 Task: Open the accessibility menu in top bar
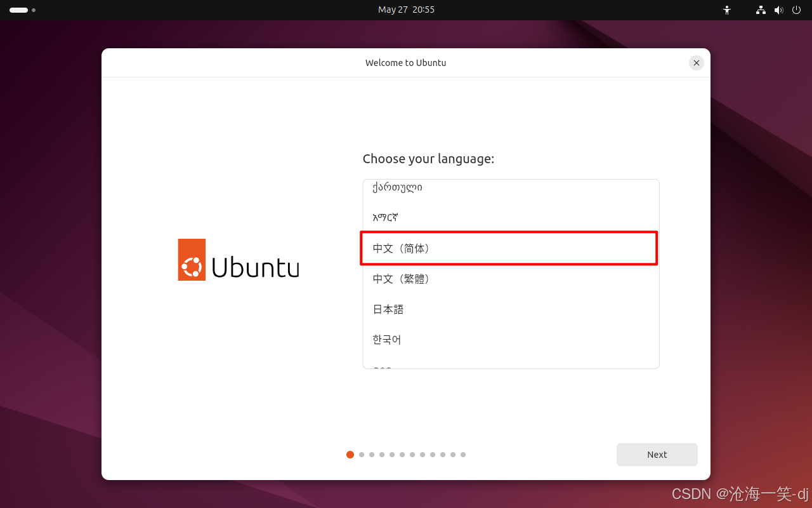727,10
